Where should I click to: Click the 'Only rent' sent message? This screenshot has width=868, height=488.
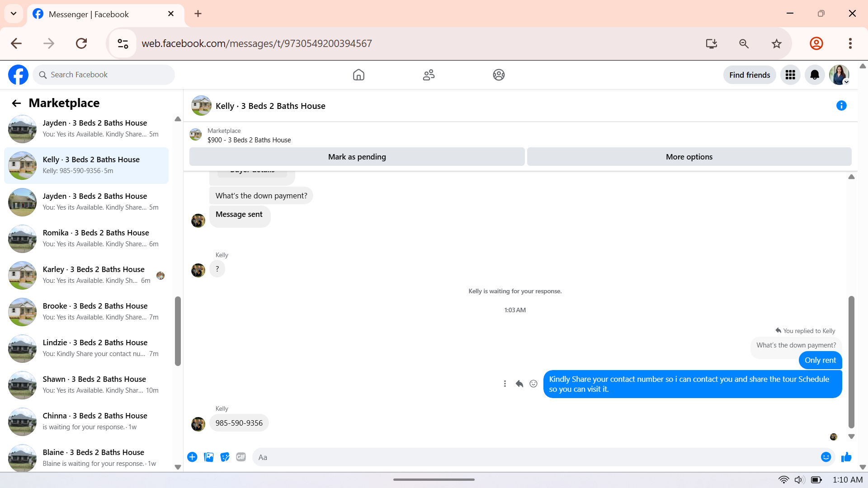coord(820,360)
